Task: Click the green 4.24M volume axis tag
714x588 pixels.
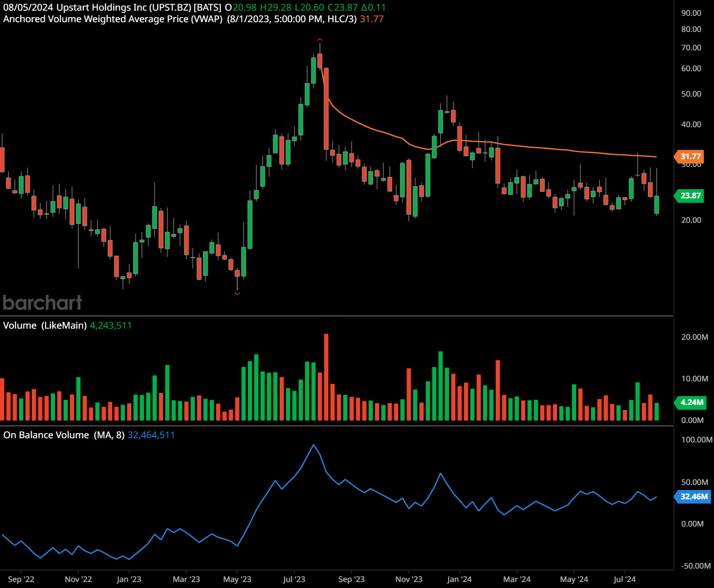Action: pos(691,402)
